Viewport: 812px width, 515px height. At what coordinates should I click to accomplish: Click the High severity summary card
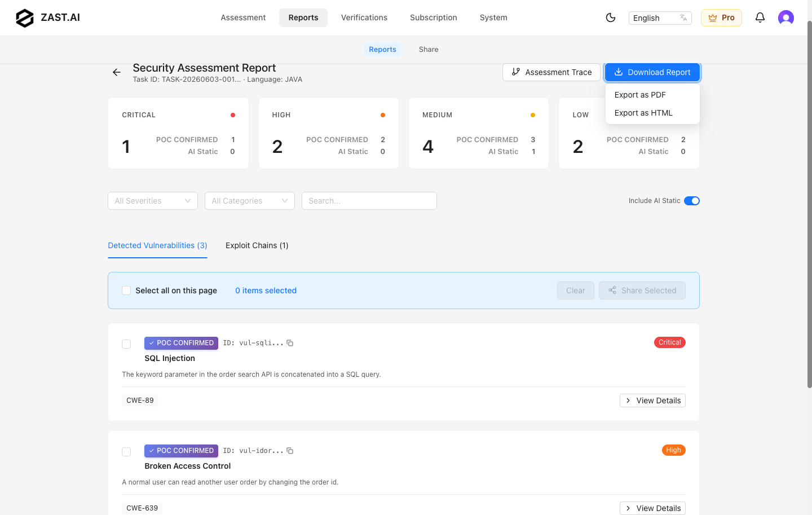[329, 133]
